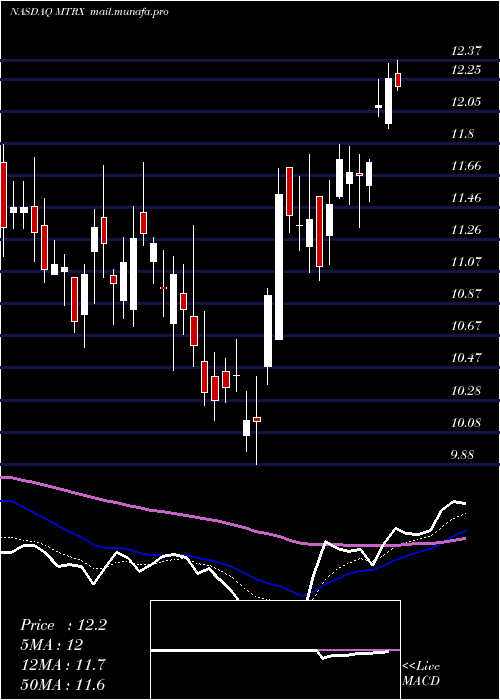Click the 11.66 price axis label
This screenshot has height=700, width=500.
pos(466,166)
